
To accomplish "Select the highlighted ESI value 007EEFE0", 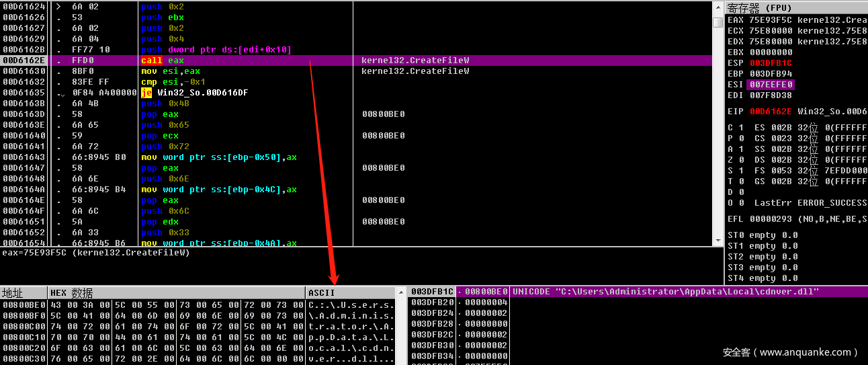I will (771, 85).
